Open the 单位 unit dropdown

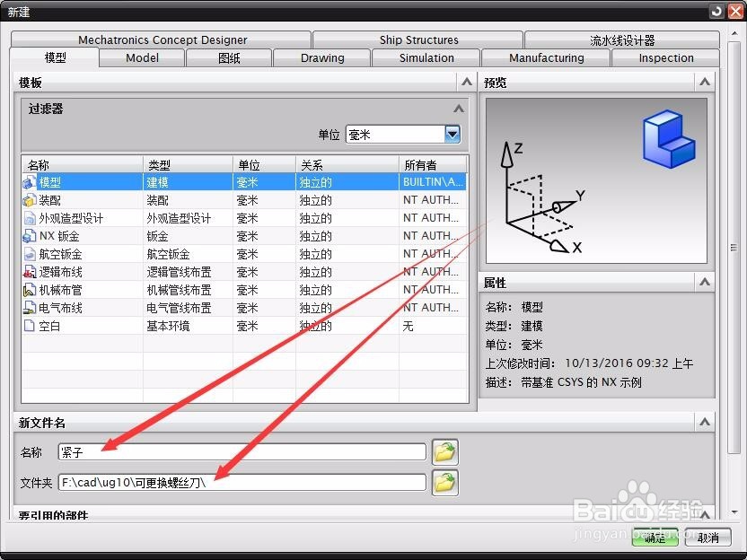coord(453,135)
